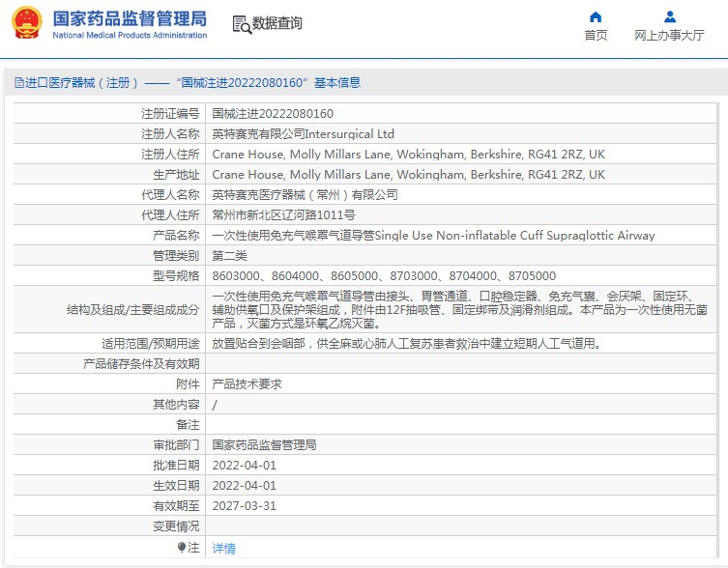Image resolution: width=728 pixels, height=568 pixels.
Task: Click the 注册人名称 row label
Action: 170,134
